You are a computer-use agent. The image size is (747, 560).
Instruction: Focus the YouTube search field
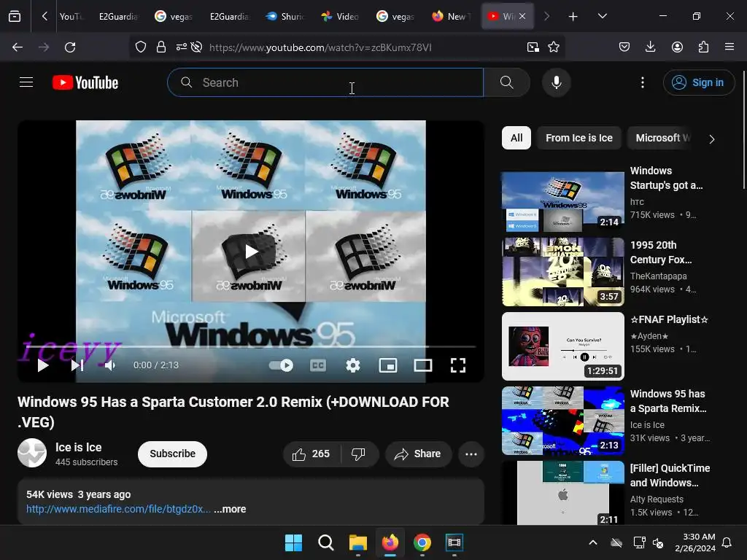(x=325, y=82)
